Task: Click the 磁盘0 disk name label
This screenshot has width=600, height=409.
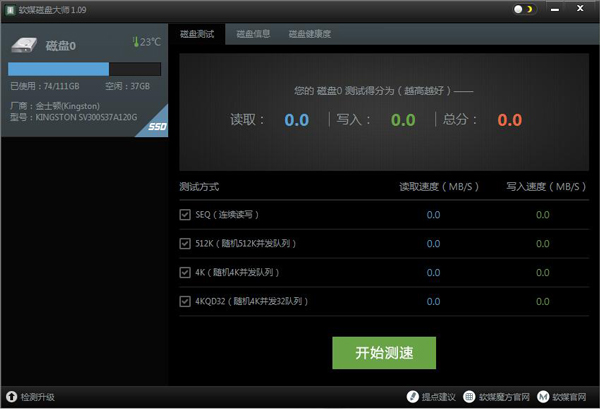Action: coord(60,46)
